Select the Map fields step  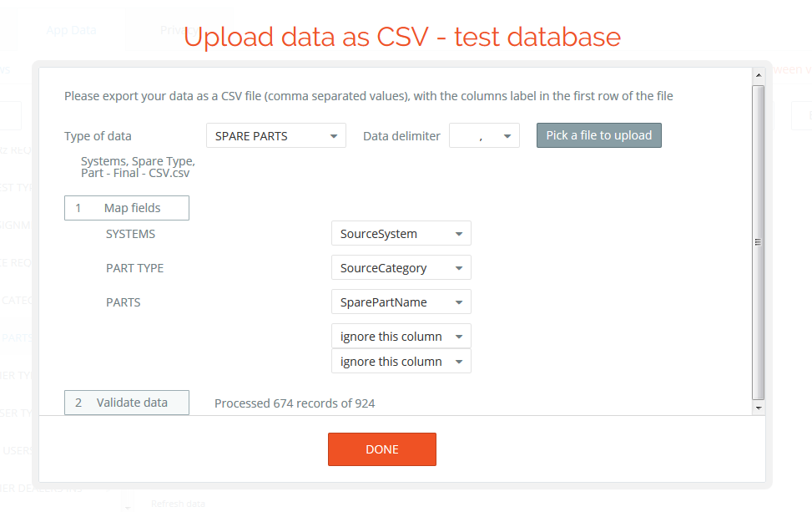point(127,208)
